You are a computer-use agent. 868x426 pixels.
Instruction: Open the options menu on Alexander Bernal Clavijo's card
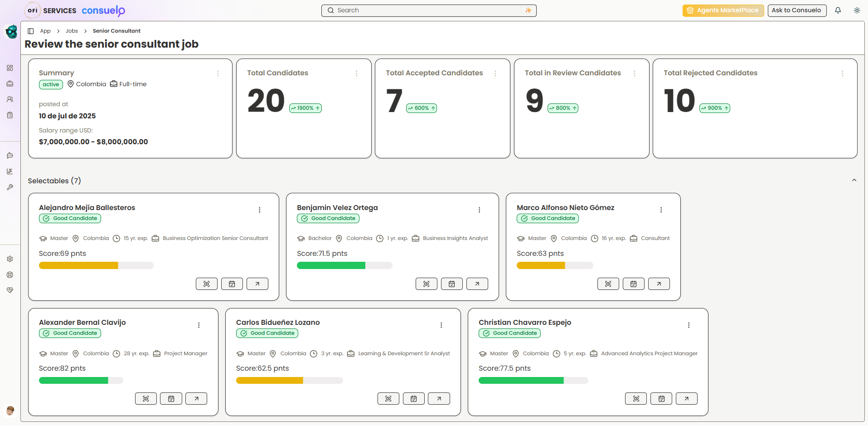(x=199, y=325)
